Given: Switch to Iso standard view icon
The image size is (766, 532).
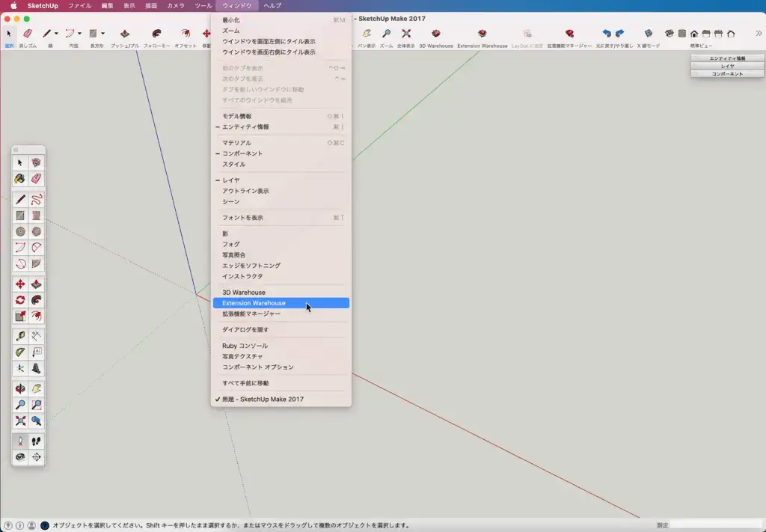Looking at the screenshot, I should (x=670, y=34).
